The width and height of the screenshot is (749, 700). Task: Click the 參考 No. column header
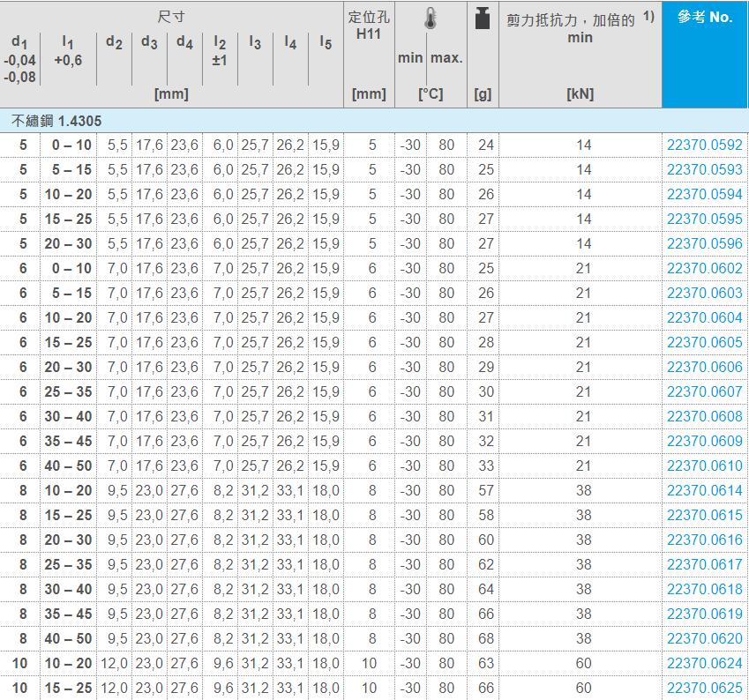[704, 18]
